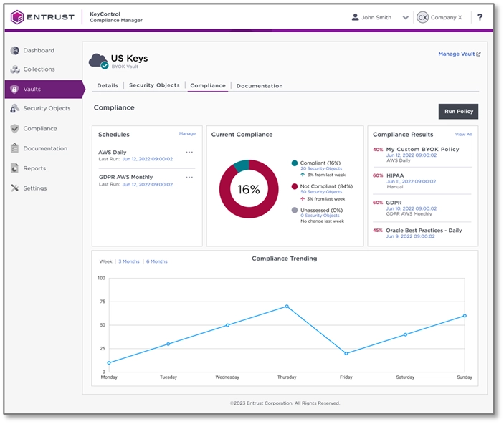Switch to the Details tab
The image size is (504, 424).
tap(108, 85)
